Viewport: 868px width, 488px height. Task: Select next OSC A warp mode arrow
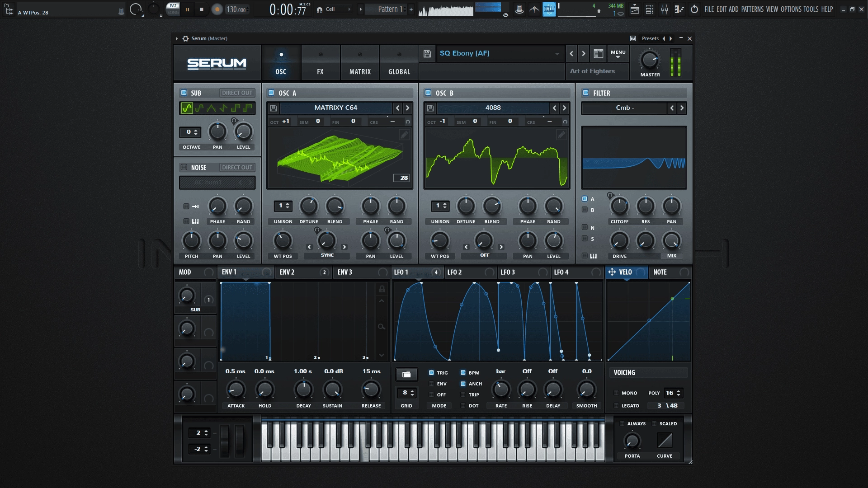tap(344, 247)
